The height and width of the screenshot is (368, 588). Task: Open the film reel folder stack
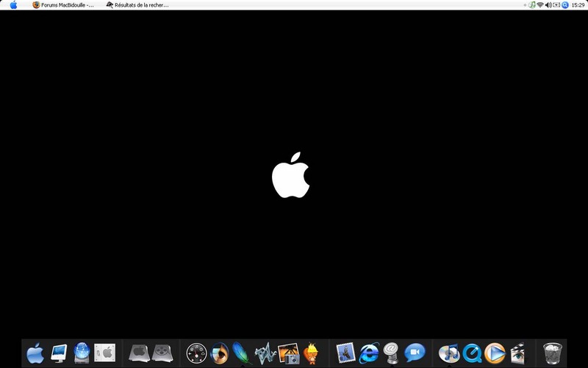point(162,353)
